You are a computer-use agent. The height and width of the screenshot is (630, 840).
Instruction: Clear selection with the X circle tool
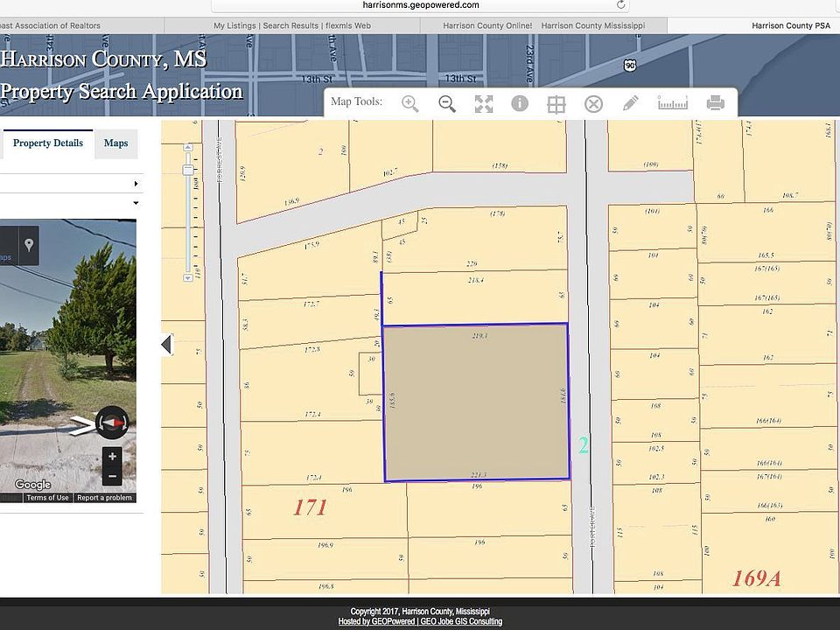click(593, 104)
